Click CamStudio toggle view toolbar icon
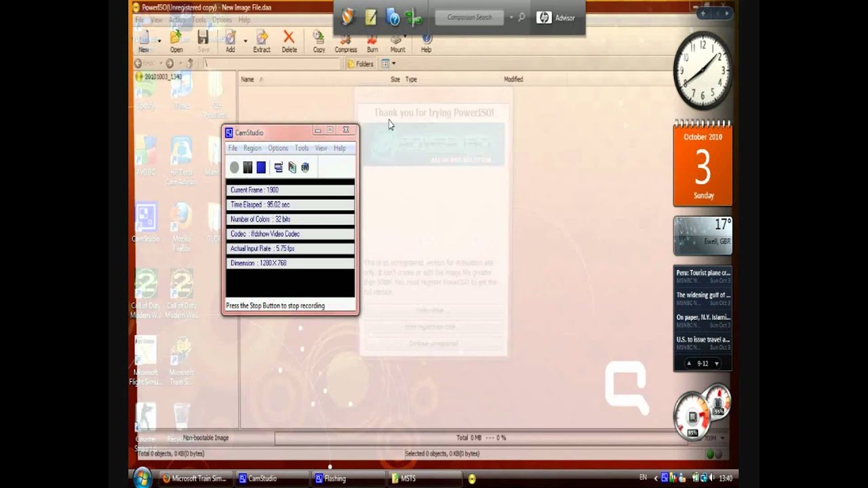Screen dimensions: 868x488 [x=279, y=167]
